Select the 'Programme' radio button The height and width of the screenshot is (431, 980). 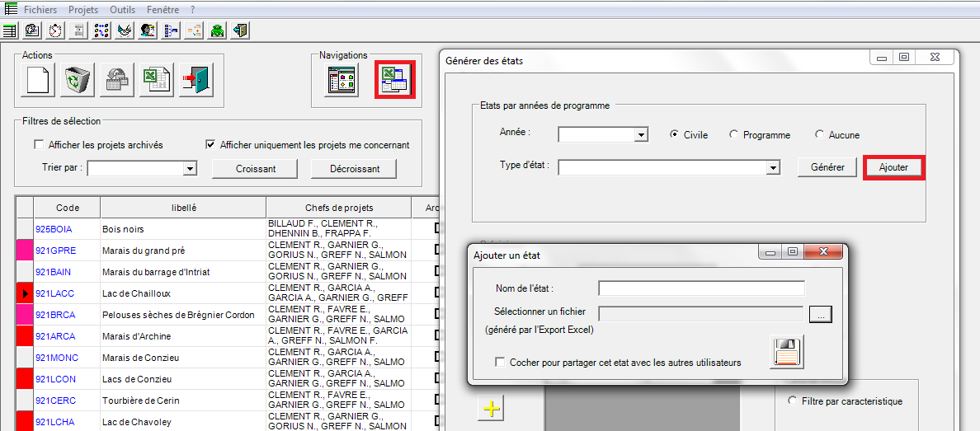[x=734, y=135]
